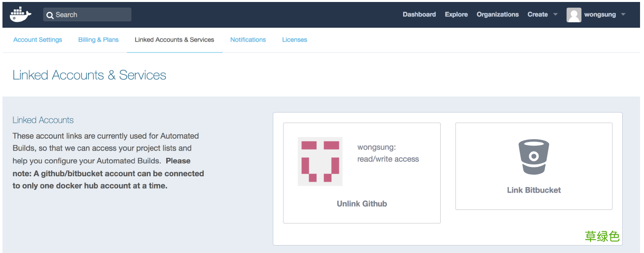Screen dimensions: 644x253
Task: Open Explore in top navigation
Action: pyautogui.click(x=456, y=14)
